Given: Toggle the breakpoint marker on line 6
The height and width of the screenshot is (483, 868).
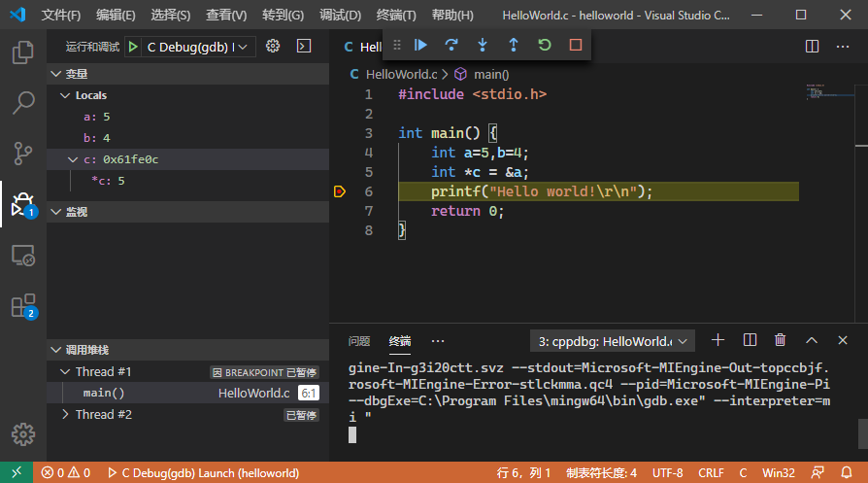Looking at the screenshot, I should click(x=339, y=191).
